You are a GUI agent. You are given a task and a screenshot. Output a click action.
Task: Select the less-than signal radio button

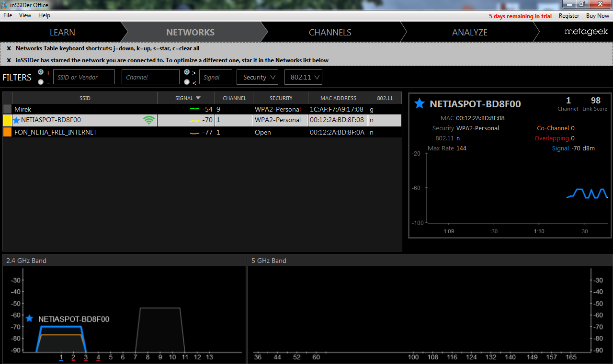point(186,82)
